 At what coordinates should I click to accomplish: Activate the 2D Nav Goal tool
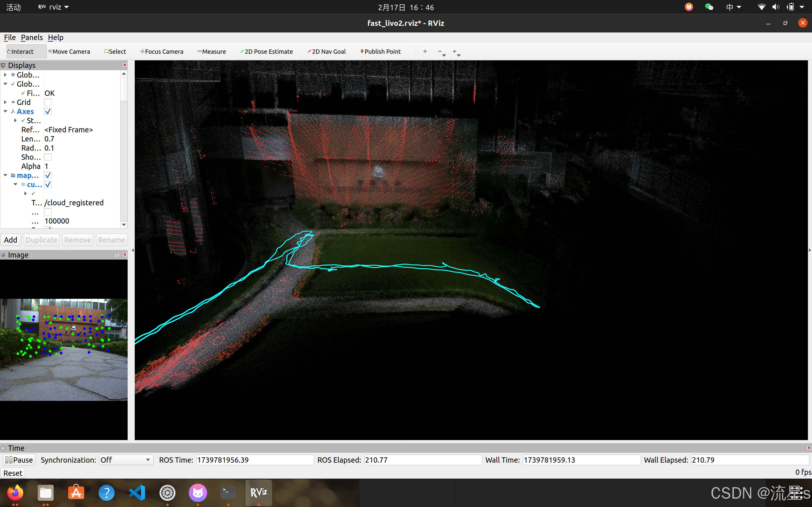click(327, 51)
